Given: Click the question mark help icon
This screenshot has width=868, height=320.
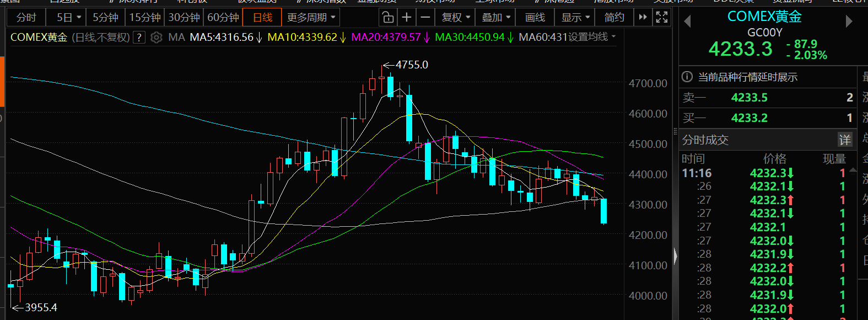Looking at the screenshot, I should 139,38.
